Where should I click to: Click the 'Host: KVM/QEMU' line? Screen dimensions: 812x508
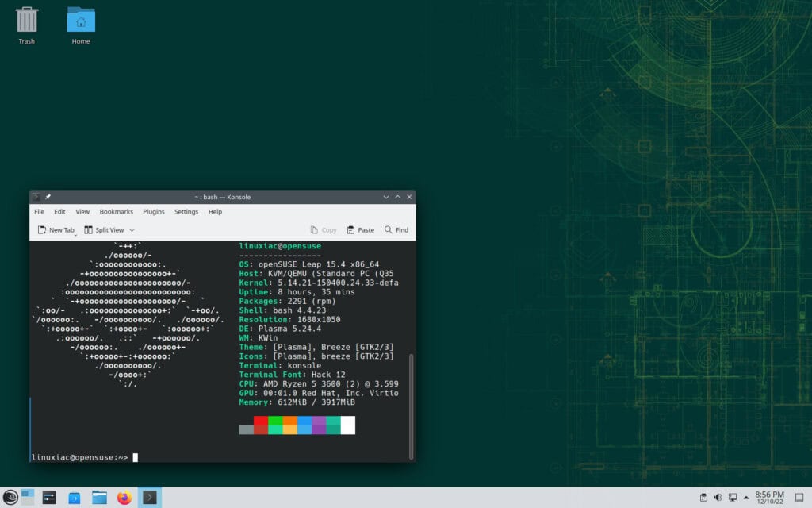click(x=316, y=274)
